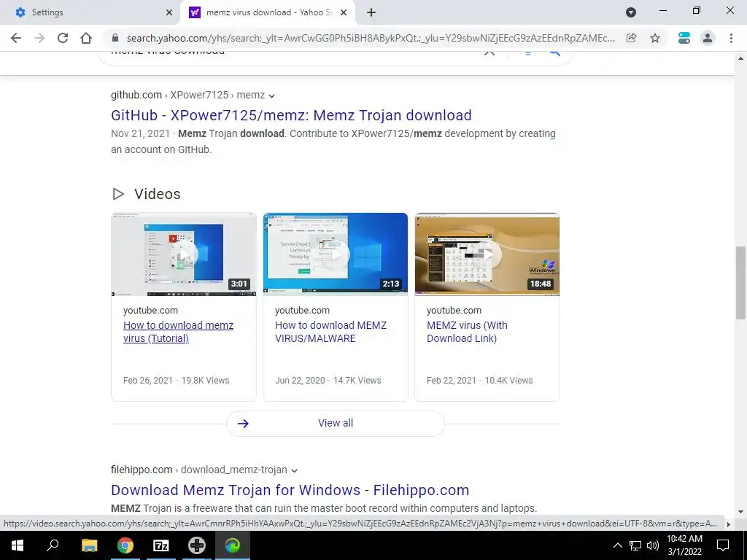Open GitHub XPower7125/memz result link

[x=291, y=115]
